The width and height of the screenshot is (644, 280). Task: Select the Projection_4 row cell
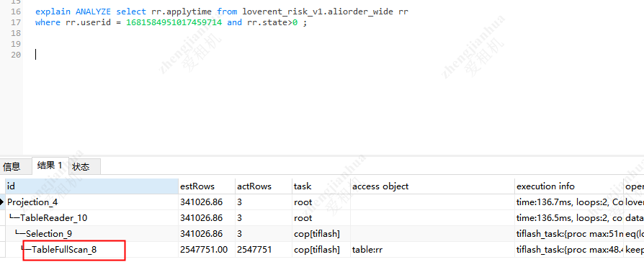[92, 202]
